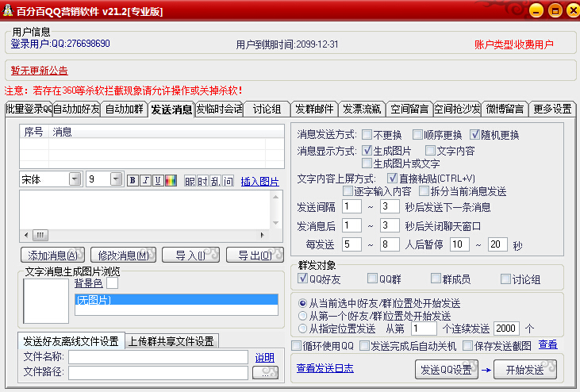Image resolution: width=580 pixels, height=392 pixels.
Task: Open the 自动加好友 tab
Action: coord(77,109)
